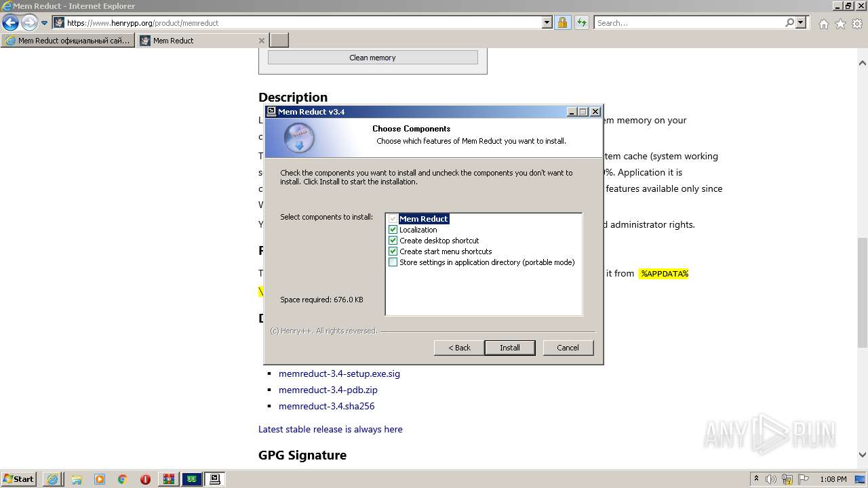Click the 'Mem Reduct' component label
This screenshot has height=488, width=868.
[x=424, y=219]
